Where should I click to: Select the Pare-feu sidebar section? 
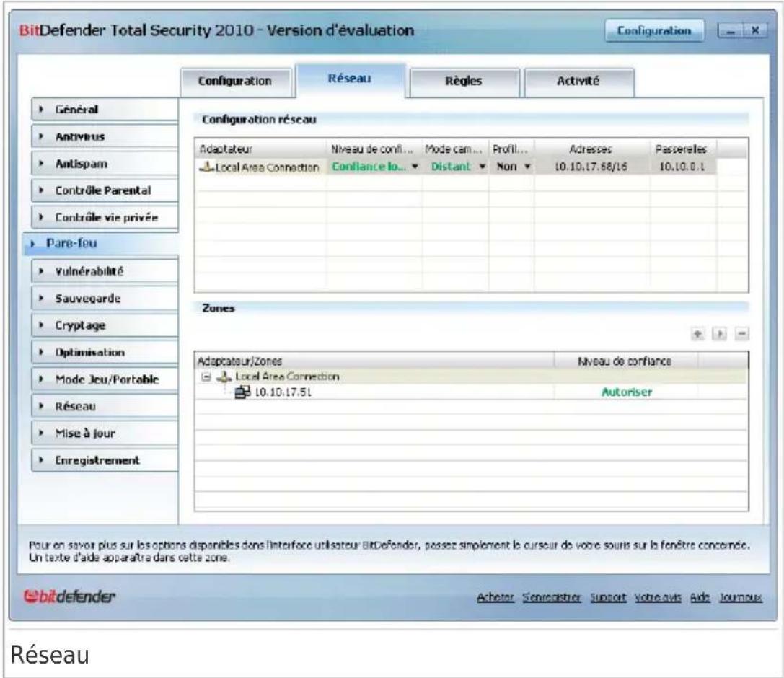[100, 244]
